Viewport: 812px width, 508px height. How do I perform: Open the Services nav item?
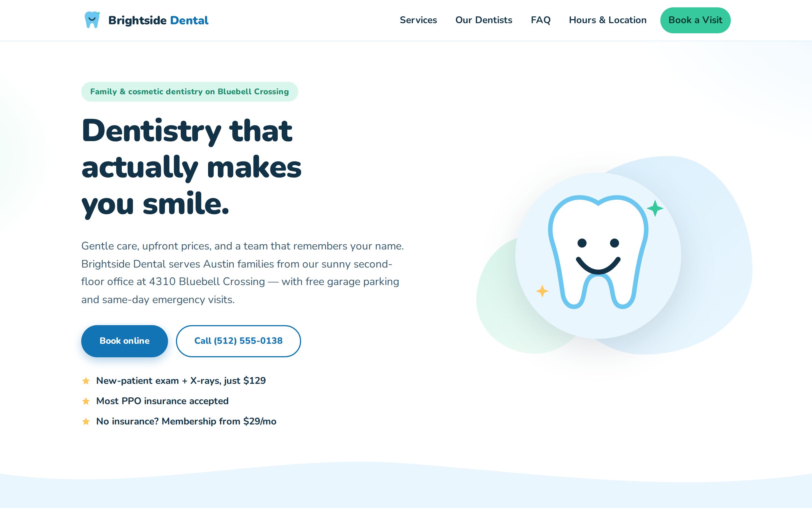coord(418,20)
